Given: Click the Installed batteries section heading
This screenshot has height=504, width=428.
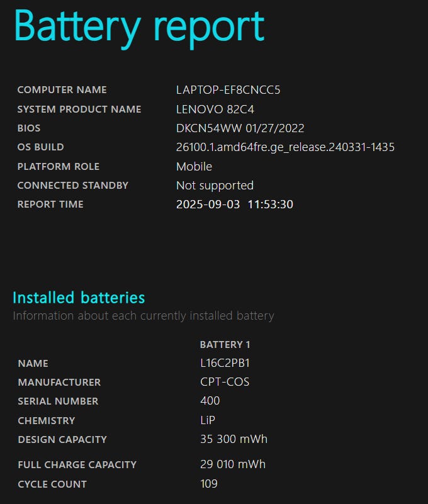Looking at the screenshot, I should click(79, 298).
